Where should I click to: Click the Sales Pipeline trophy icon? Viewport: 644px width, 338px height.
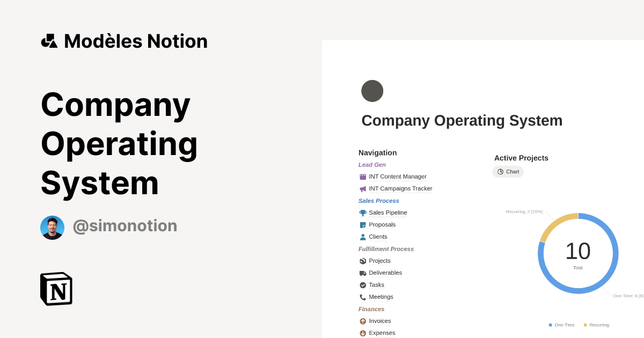[x=363, y=213]
